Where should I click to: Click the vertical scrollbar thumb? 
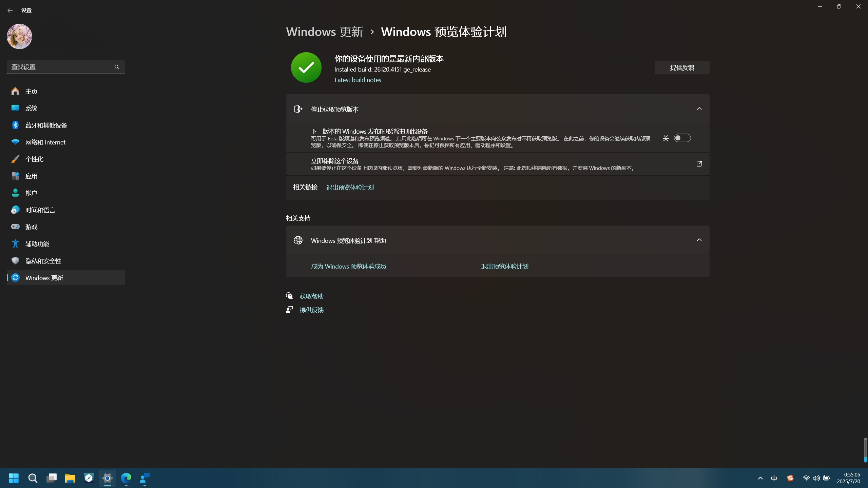coord(865,450)
